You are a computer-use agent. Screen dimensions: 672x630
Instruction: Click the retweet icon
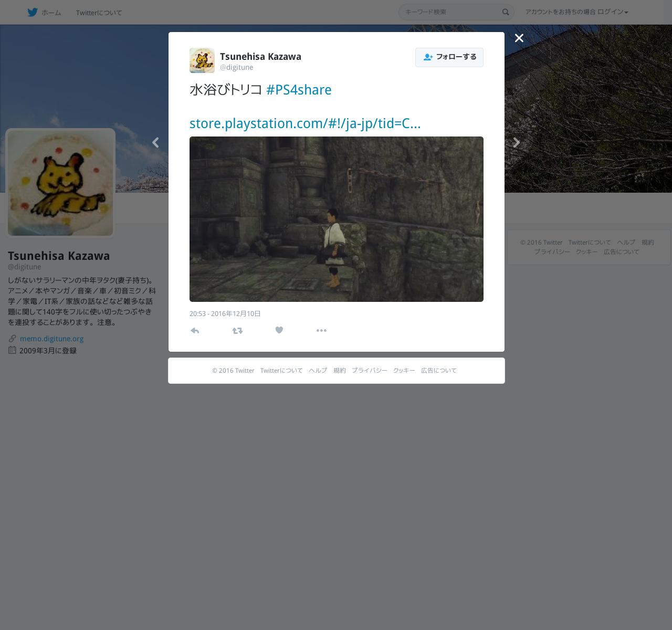pyautogui.click(x=237, y=330)
